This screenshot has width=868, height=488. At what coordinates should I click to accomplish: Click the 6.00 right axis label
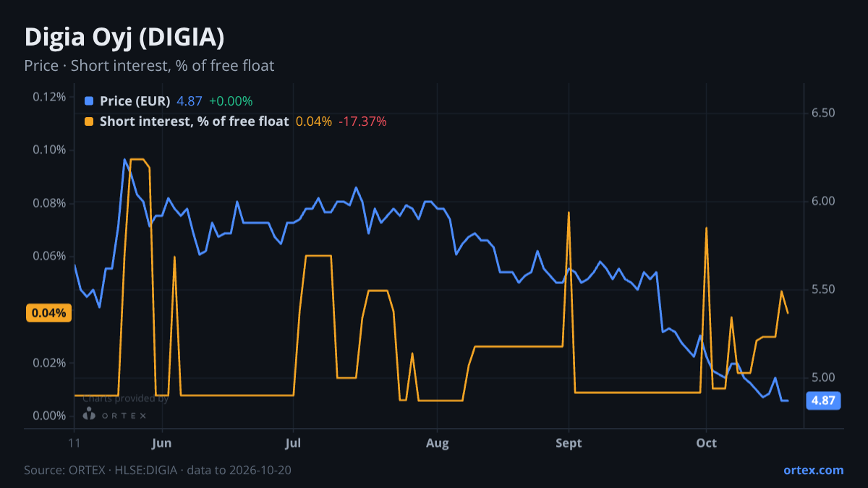click(x=823, y=201)
